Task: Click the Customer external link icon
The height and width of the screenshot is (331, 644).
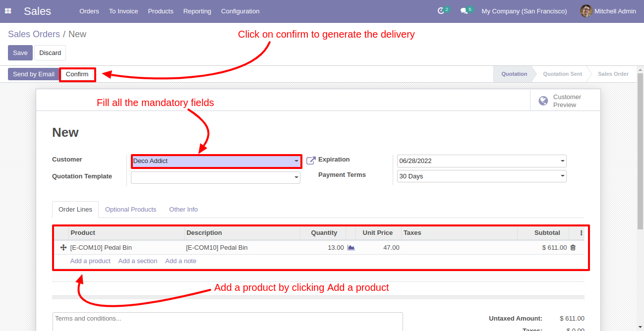Action: [x=311, y=161]
